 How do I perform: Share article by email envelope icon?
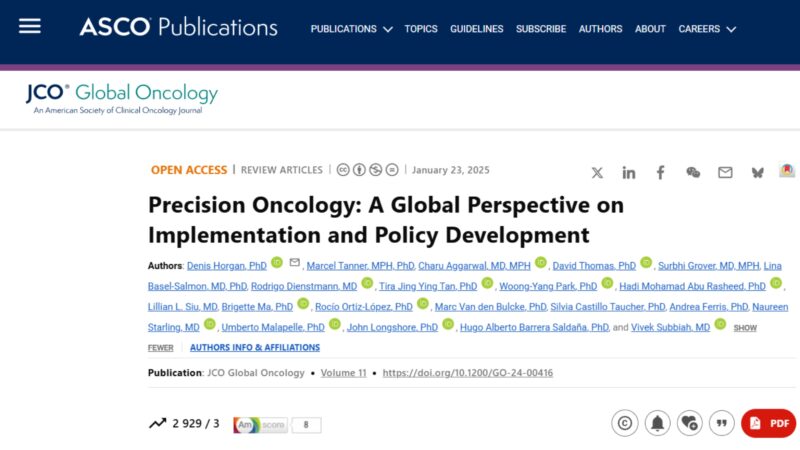725,173
